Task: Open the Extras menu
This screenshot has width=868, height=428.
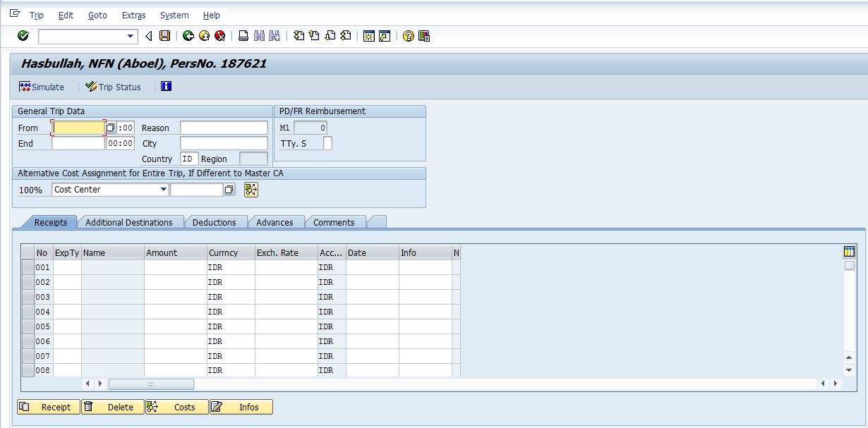Action: tap(133, 15)
